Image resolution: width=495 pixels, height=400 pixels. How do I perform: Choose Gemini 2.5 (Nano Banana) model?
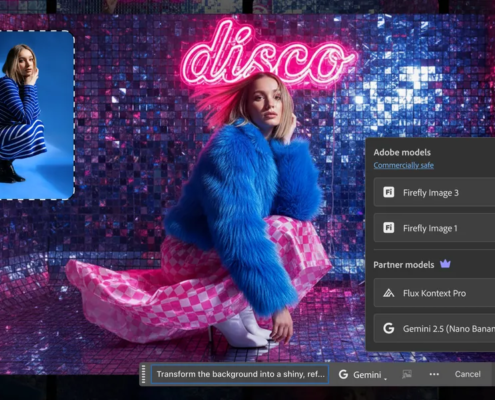(434, 328)
